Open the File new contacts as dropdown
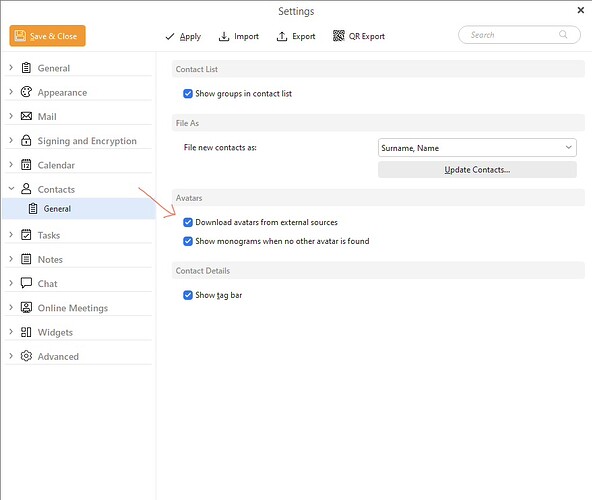The image size is (592, 500). [x=477, y=148]
